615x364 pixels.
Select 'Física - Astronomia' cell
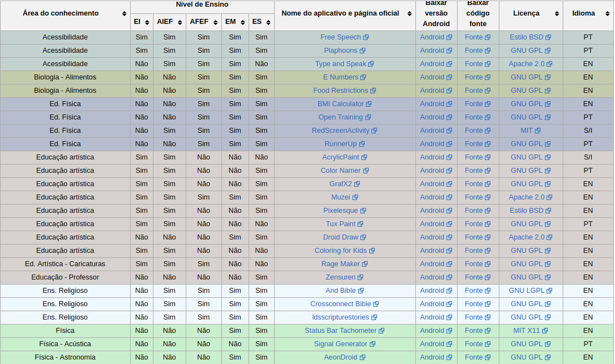click(x=65, y=357)
